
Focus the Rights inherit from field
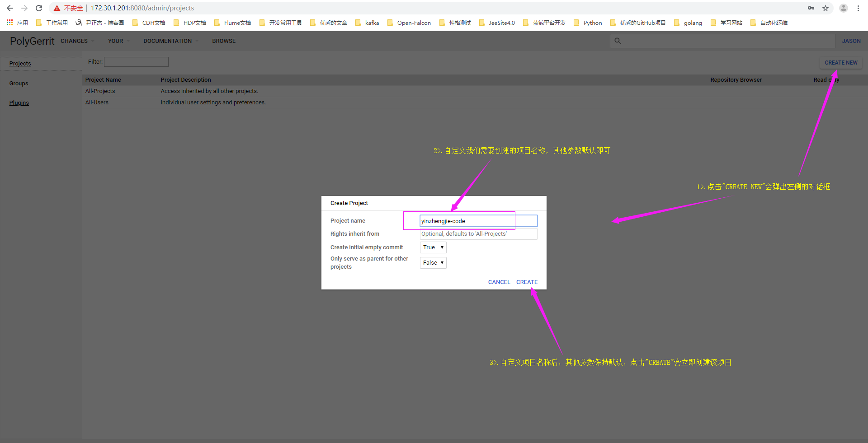point(478,234)
